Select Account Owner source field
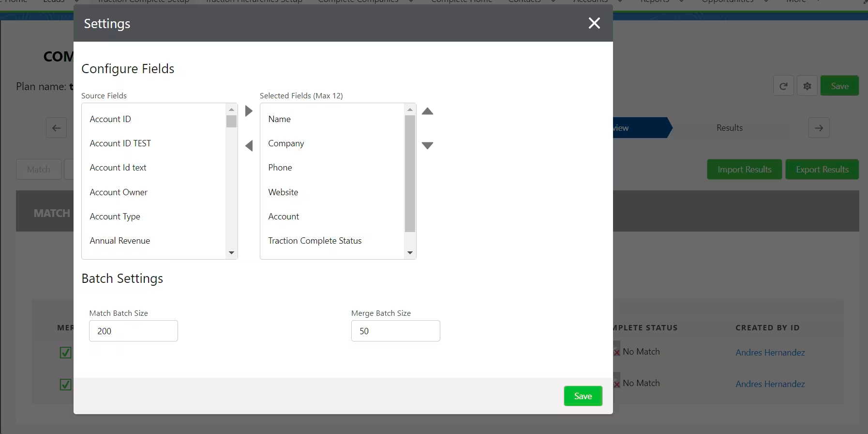868x434 pixels. (x=154, y=192)
